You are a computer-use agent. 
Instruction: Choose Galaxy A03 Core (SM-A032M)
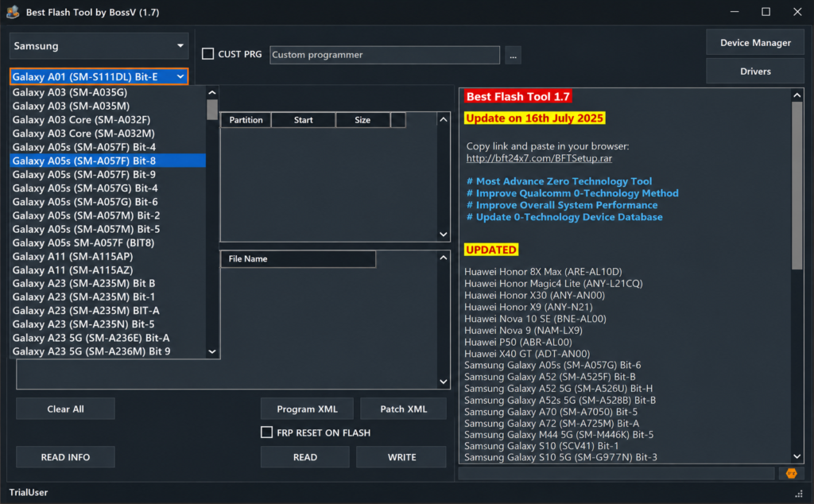(x=108, y=134)
